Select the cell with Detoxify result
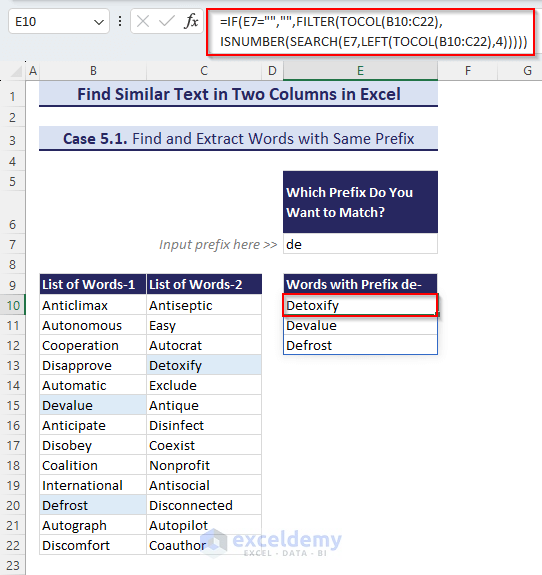 [x=360, y=305]
